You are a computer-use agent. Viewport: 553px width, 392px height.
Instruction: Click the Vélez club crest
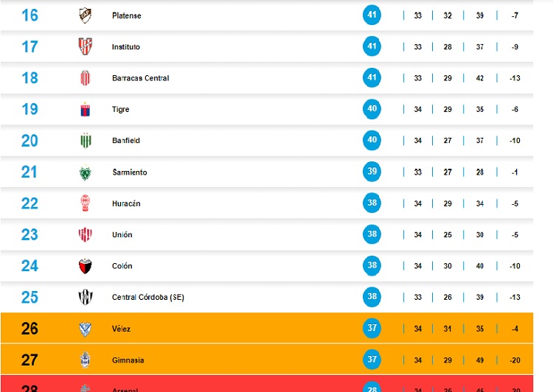point(85,329)
